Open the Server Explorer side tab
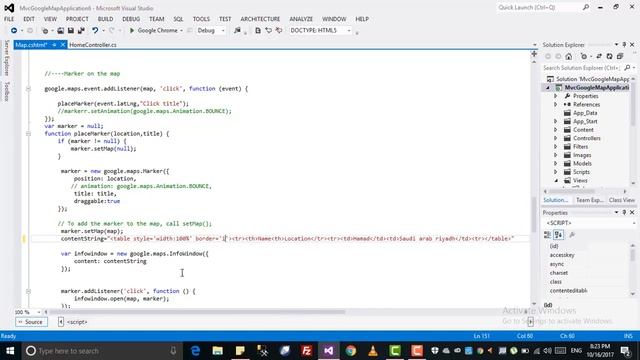This screenshot has width=640, height=360. (7, 58)
